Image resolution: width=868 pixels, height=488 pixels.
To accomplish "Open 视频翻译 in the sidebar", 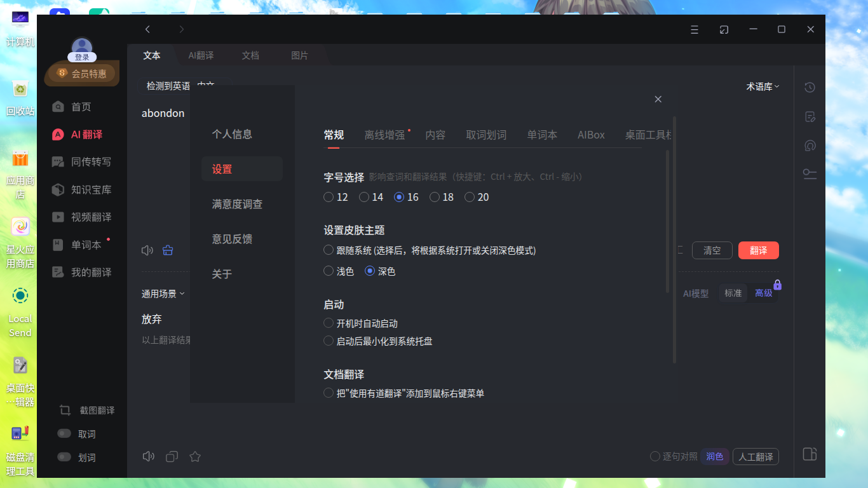I will [x=81, y=217].
